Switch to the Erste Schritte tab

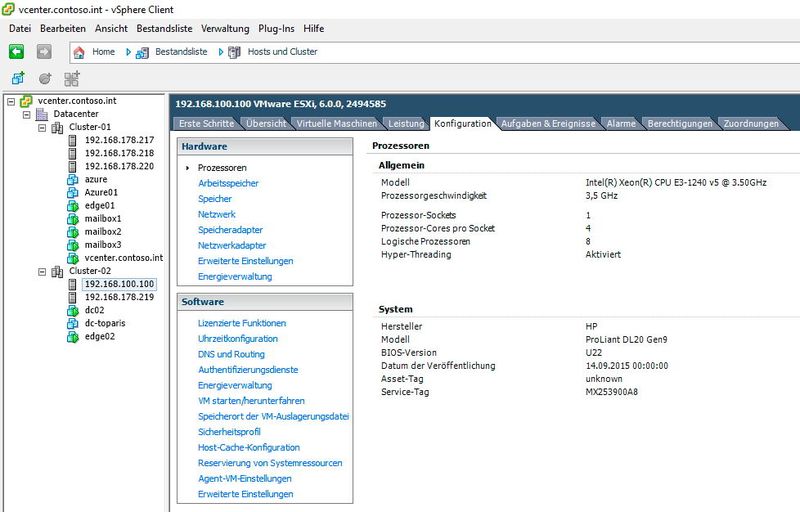206,123
